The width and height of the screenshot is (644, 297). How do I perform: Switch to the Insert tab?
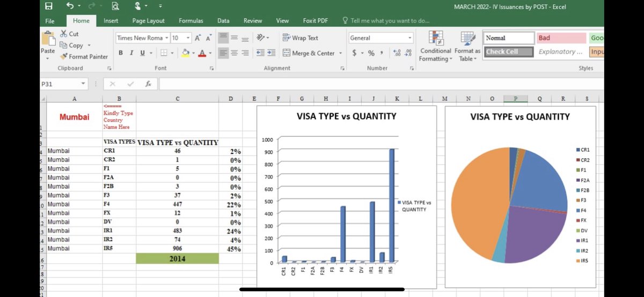click(x=111, y=21)
